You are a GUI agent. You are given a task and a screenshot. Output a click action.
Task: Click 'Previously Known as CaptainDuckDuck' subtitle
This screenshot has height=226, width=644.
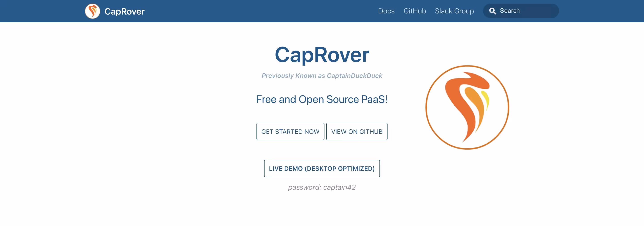click(322, 76)
